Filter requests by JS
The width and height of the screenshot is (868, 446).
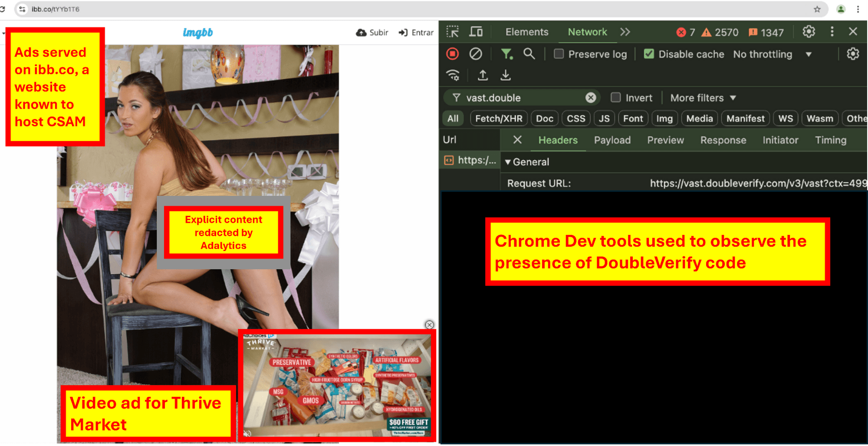tap(604, 119)
